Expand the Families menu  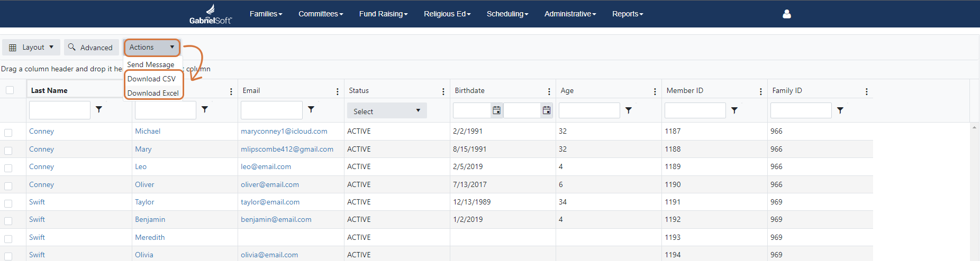coord(266,14)
